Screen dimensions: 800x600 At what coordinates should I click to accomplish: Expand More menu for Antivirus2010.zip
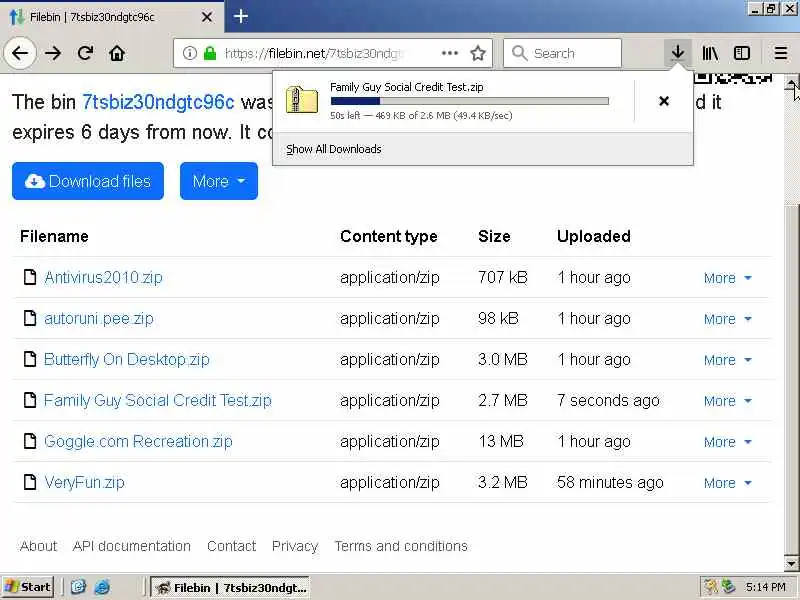click(728, 278)
